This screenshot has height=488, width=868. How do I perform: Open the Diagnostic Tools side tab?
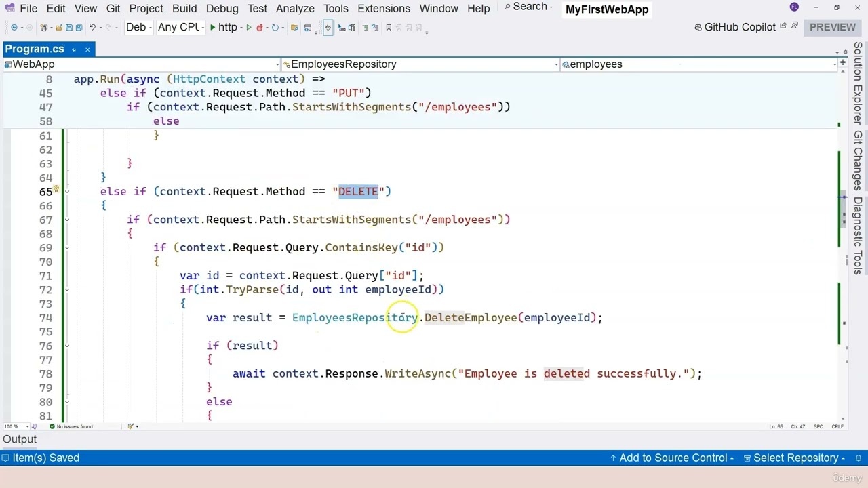coord(859,236)
